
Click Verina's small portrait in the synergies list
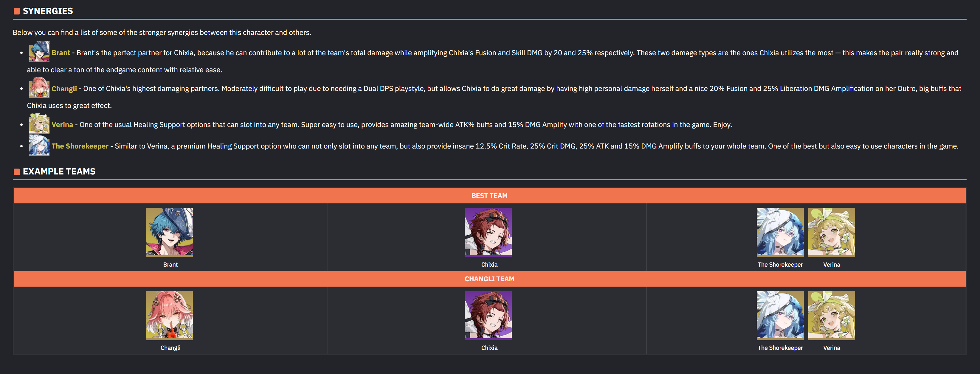pos(39,123)
